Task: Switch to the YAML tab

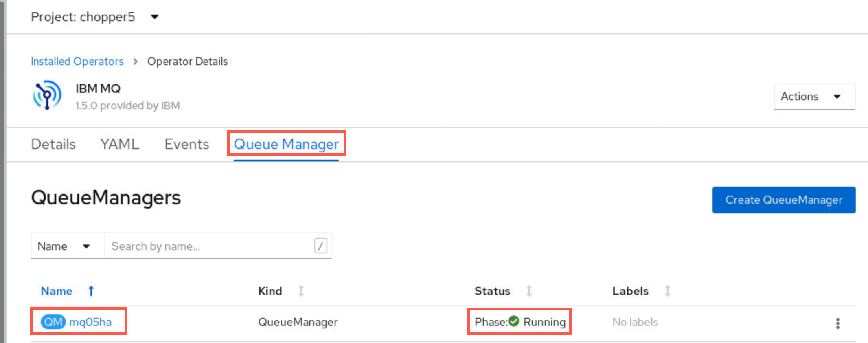Action: (x=120, y=144)
